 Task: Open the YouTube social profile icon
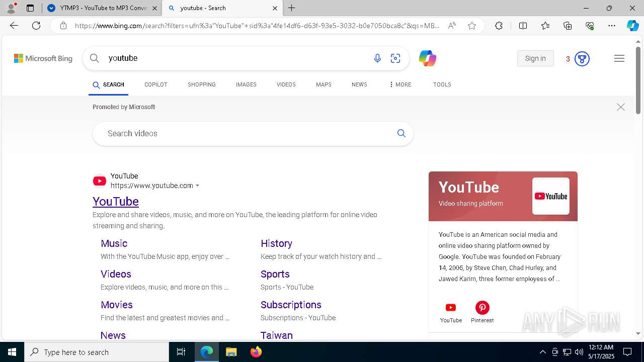tap(451, 308)
